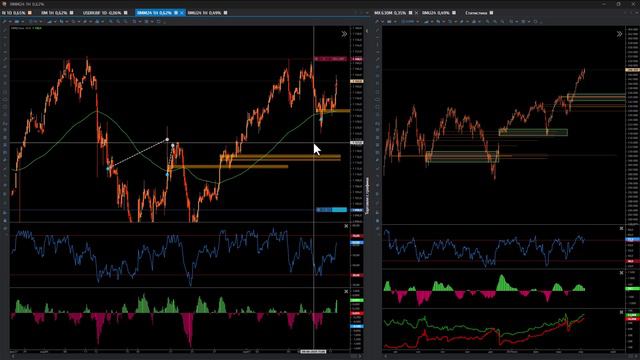Open the Статистика tab
The width and height of the screenshot is (640, 360).
[476, 13]
